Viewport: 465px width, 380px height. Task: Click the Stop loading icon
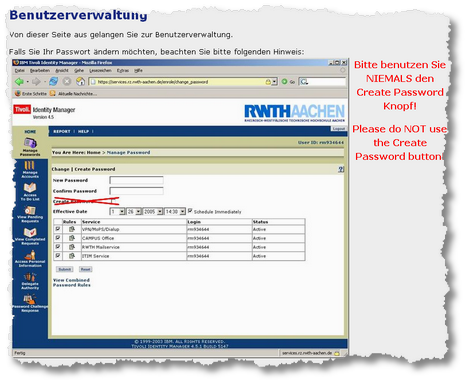(x=67, y=81)
